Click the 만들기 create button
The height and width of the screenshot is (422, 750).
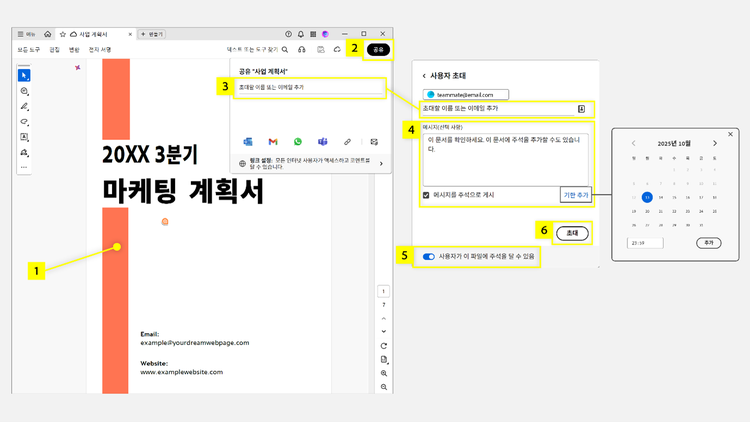point(152,34)
